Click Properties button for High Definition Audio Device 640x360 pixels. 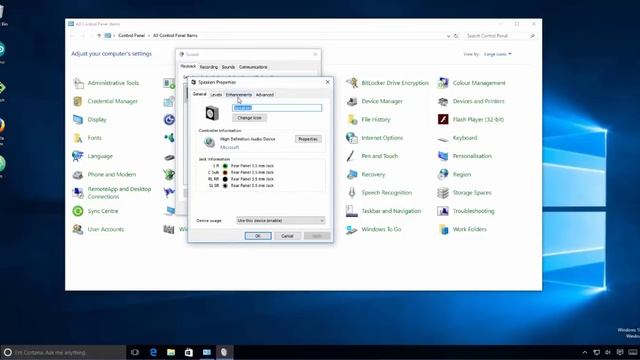[x=308, y=139]
